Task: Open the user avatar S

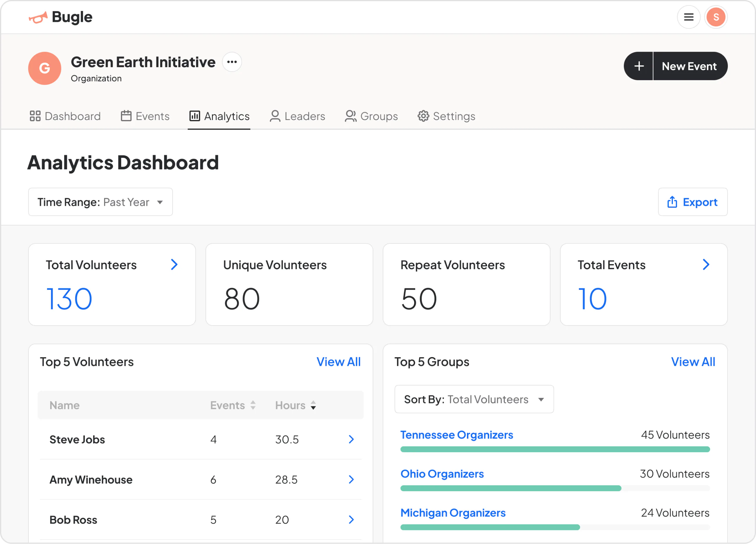Action: (716, 17)
